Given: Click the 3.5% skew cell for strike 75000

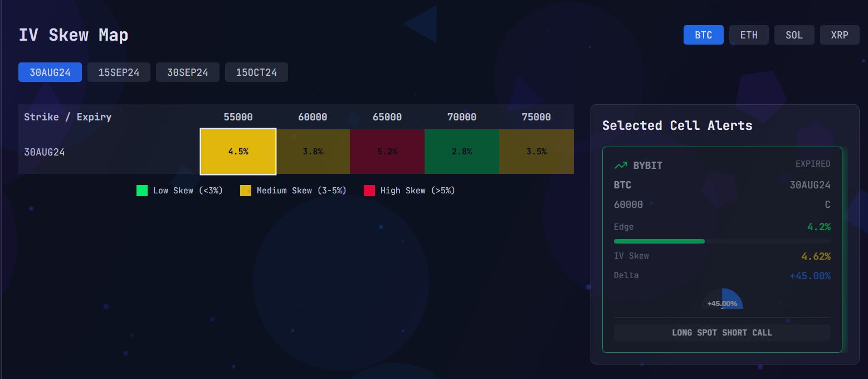Looking at the screenshot, I should 537,152.
